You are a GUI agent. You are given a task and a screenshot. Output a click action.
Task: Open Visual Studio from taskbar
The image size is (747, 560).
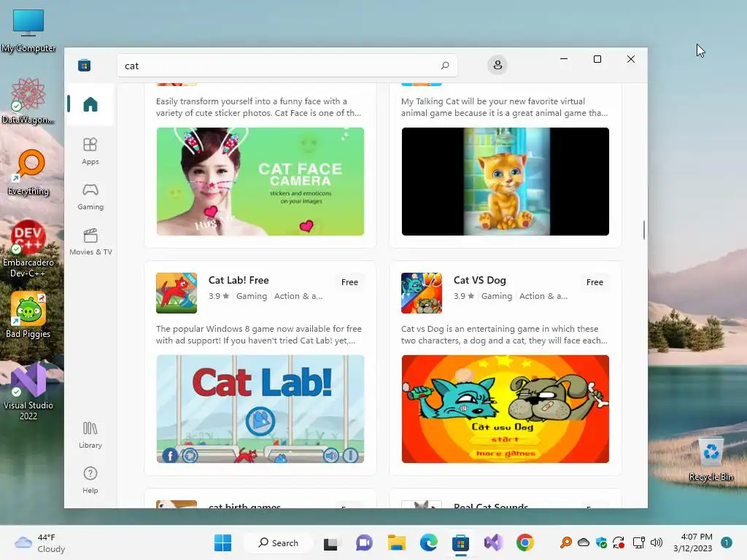click(x=493, y=542)
